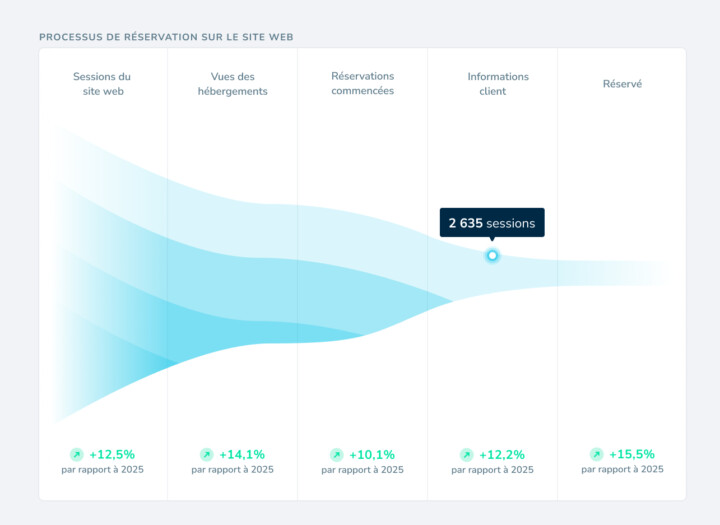
Task: Click the green arrow icon beside +14,1%
Action: point(207,455)
